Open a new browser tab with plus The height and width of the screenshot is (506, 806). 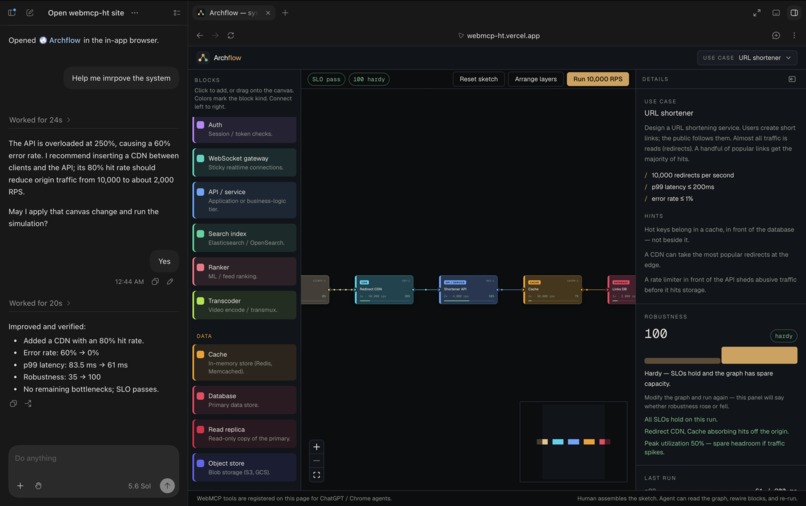285,13
